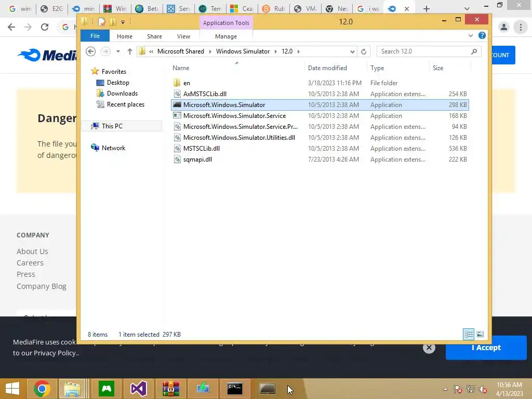532x399 pixels.
Task: Open MediaFire Press link
Action: coord(26,274)
